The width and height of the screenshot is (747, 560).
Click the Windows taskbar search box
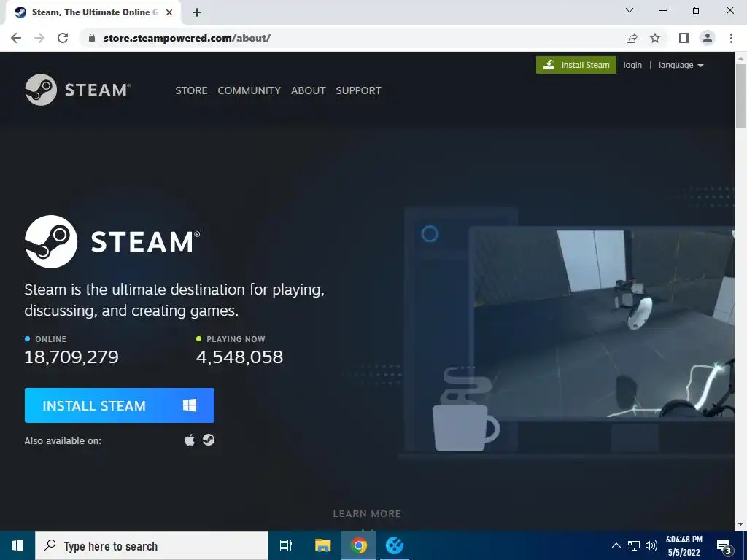[152, 545]
